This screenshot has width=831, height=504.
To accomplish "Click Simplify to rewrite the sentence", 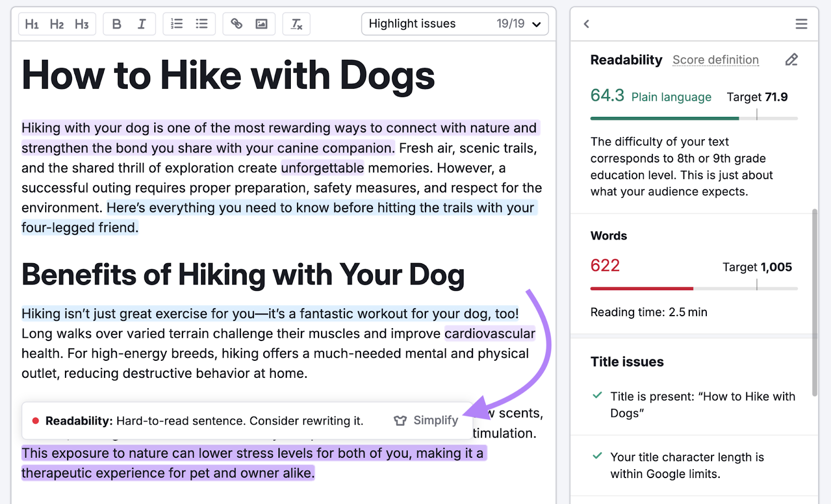I will [x=435, y=420].
